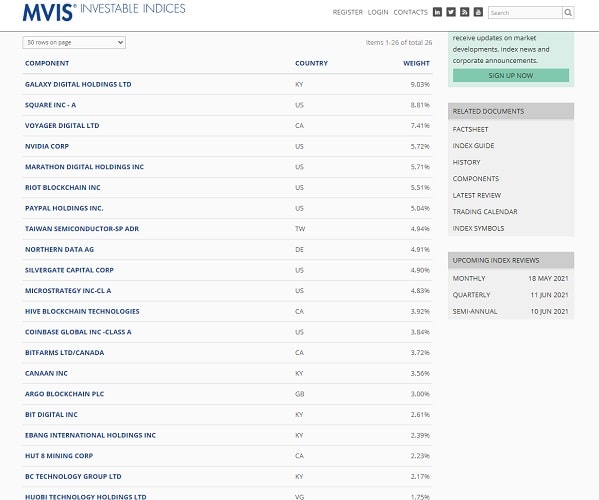Open the LinkedIn social icon
Viewport: 599px width, 500px height.
click(x=437, y=12)
